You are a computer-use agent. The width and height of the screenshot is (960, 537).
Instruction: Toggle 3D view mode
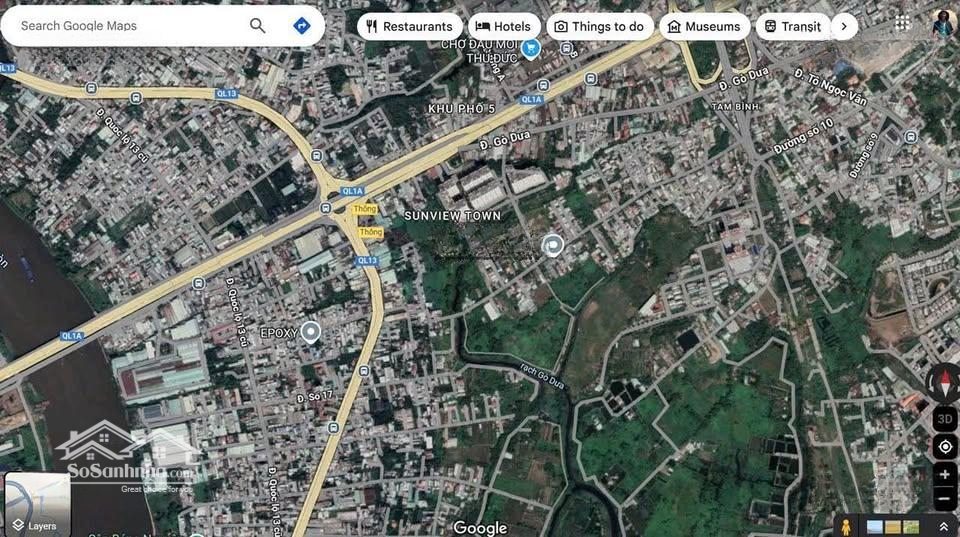(x=945, y=419)
